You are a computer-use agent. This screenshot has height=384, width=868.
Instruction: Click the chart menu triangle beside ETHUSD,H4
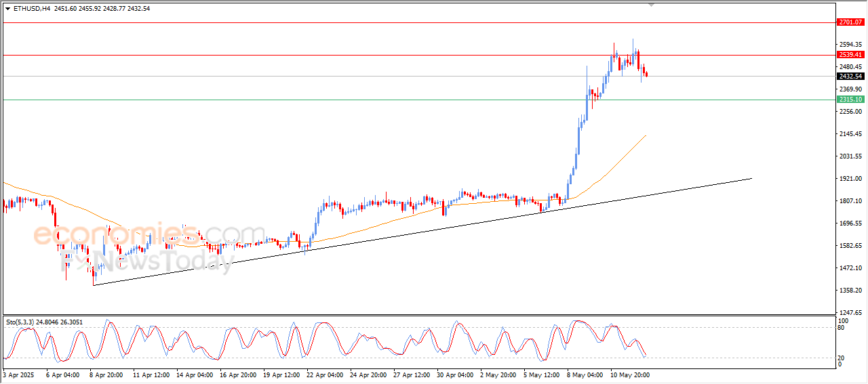tap(7, 9)
